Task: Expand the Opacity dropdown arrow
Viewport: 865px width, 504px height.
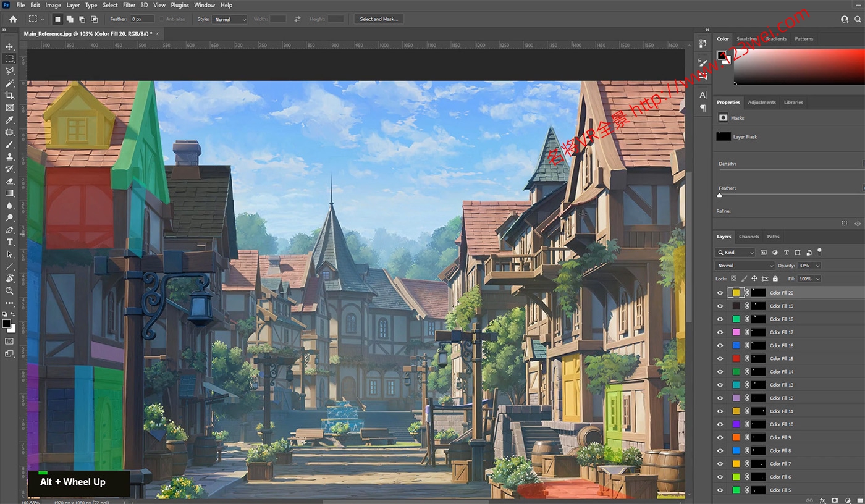Action: pos(817,266)
